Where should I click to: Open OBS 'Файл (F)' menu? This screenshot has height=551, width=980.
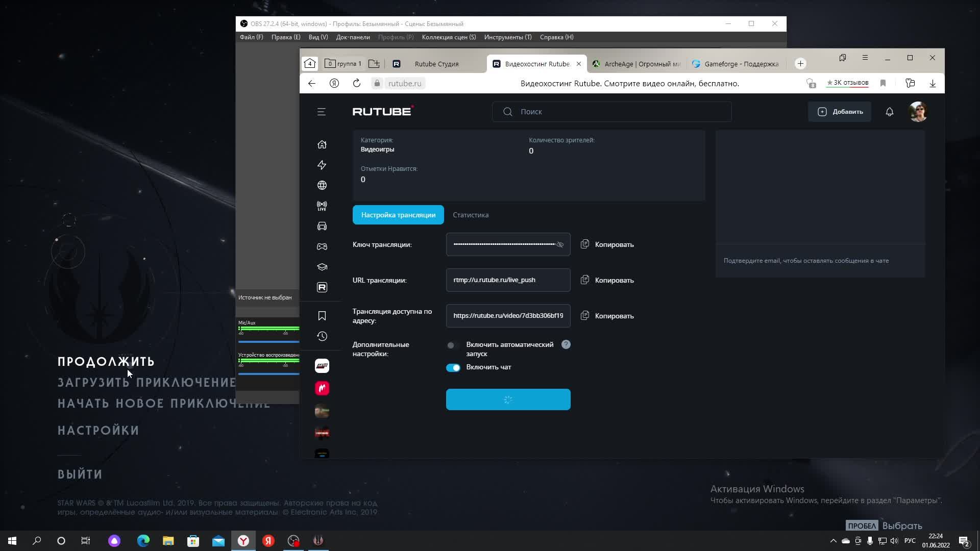coord(251,37)
